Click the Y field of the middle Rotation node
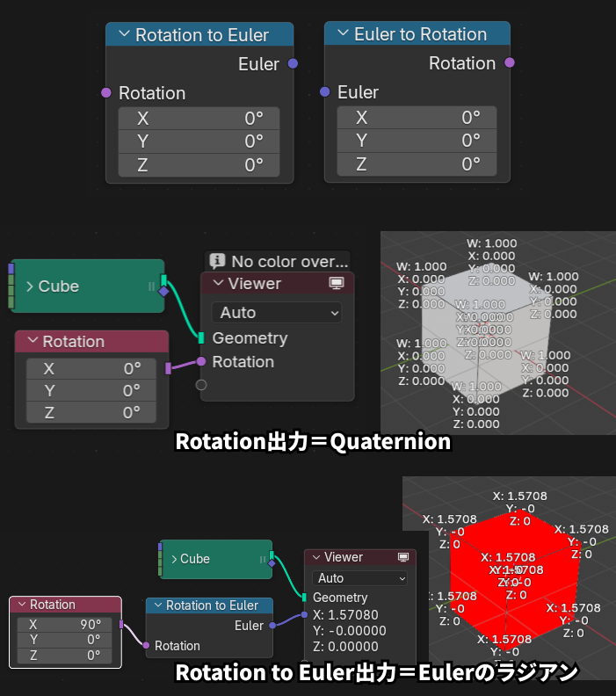616x696 pixels. click(x=91, y=390)
